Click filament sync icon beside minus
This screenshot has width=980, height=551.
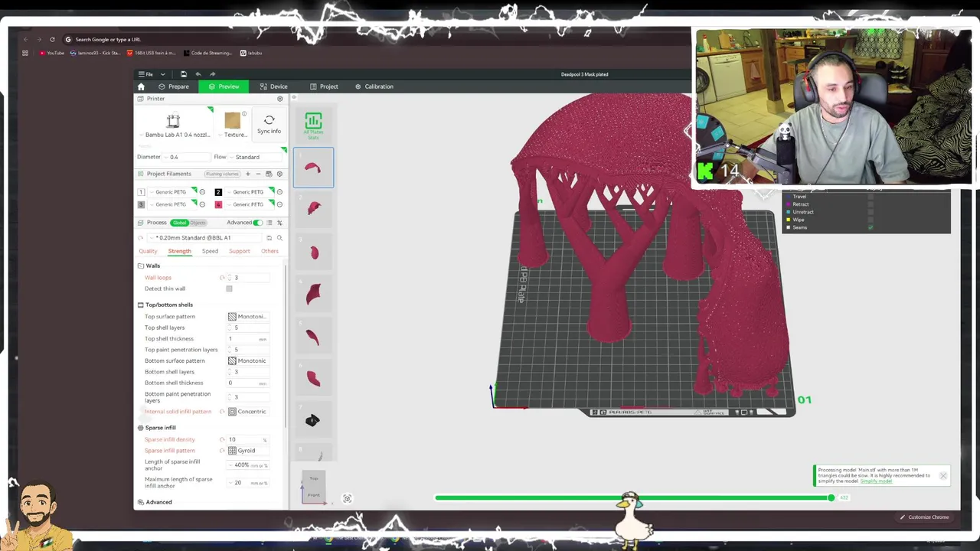pos(269,174)
